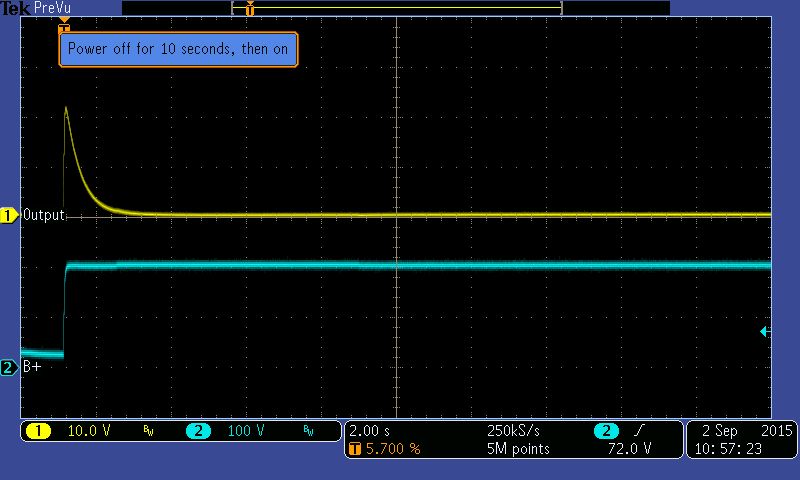Open the 10.0 V vertical scale readout

87,431
